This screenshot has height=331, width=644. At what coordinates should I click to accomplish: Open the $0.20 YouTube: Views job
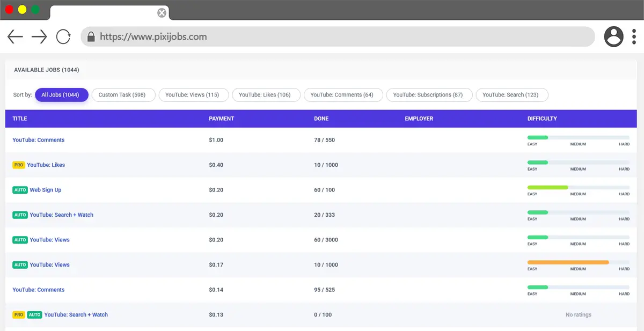[50, 240]
